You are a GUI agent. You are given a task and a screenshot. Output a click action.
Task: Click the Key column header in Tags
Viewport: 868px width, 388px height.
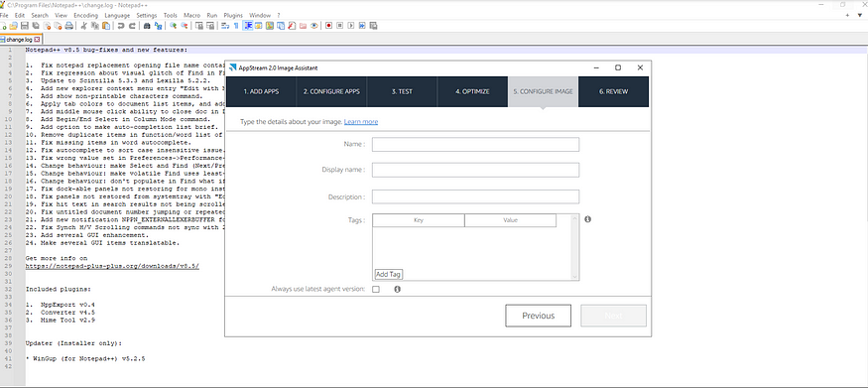tap(419, 220)
